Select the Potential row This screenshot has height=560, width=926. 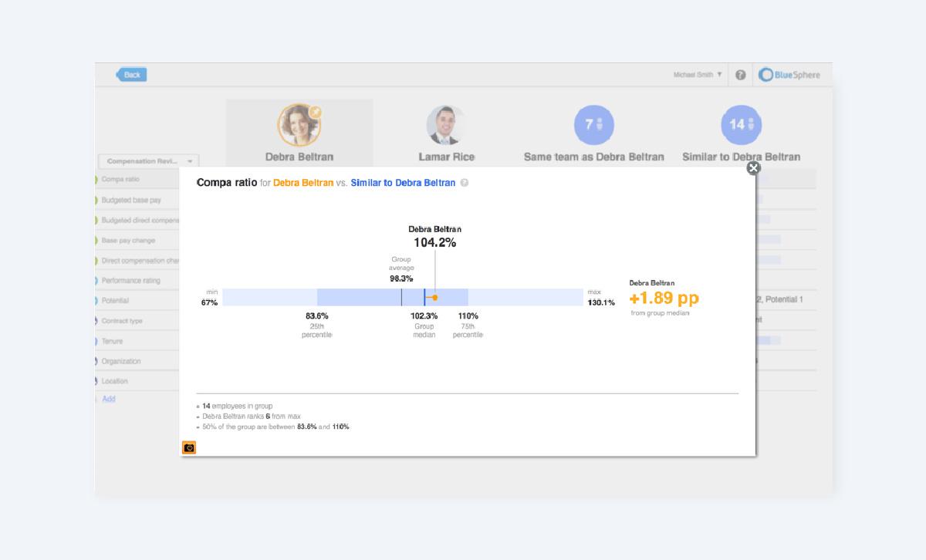pyautogui.click(x=137, y=300)
